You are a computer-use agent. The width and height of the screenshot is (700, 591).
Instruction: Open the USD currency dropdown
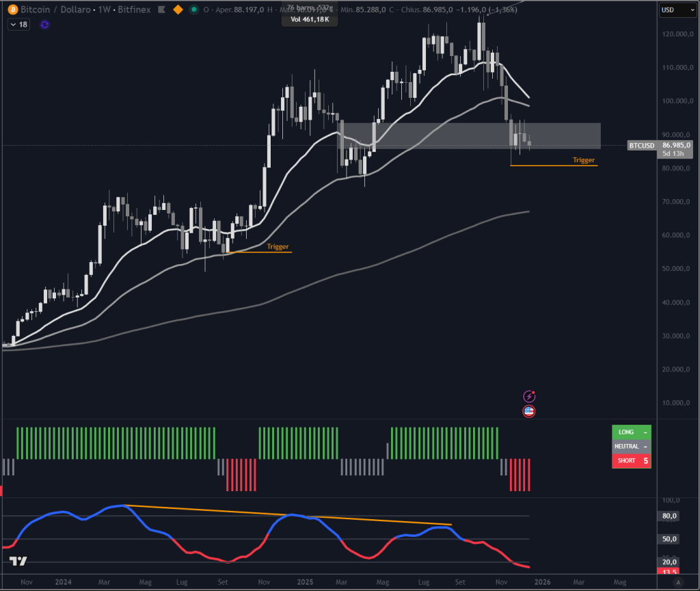tap(677, 10)
